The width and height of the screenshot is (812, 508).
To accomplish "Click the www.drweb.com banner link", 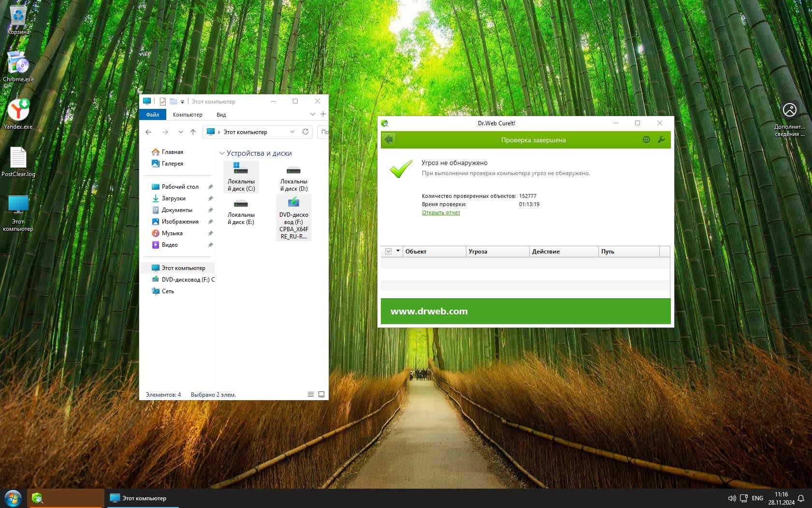I will 429,311.
